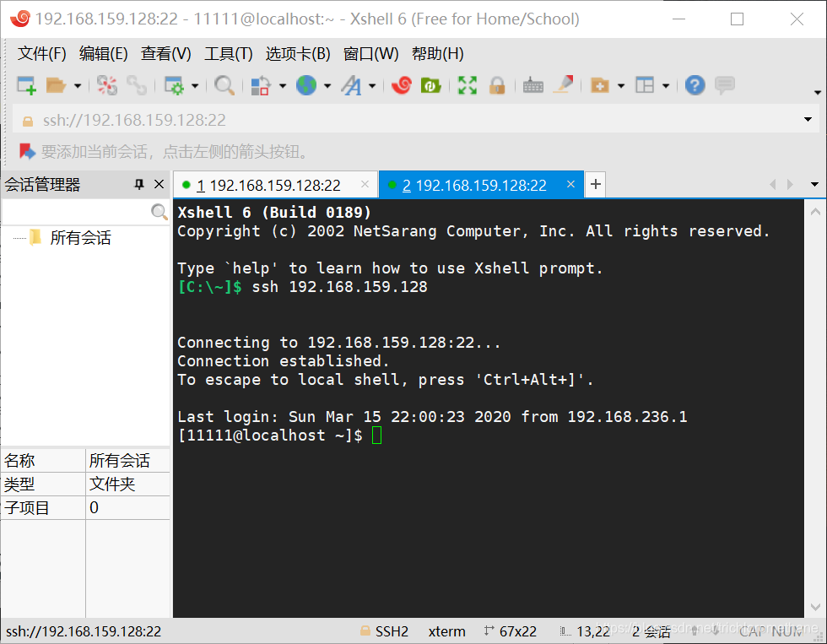Click the Font toolbar icon
Screen dimensions: 827x644
click(351, 85)
